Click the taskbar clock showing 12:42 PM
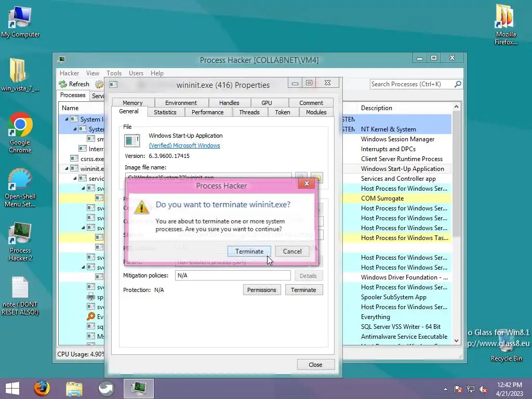Image resolution: width=532 pixels, height=399 pixels. [x=509, y=389]
